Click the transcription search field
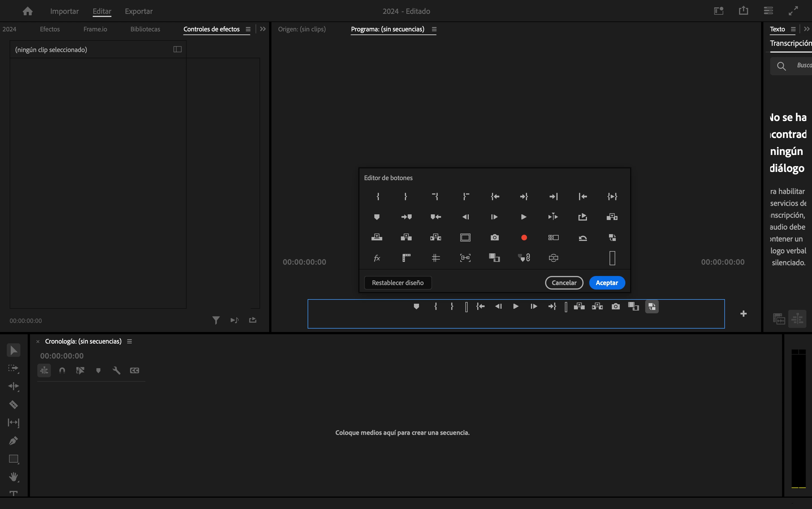 tap(803, 66)
